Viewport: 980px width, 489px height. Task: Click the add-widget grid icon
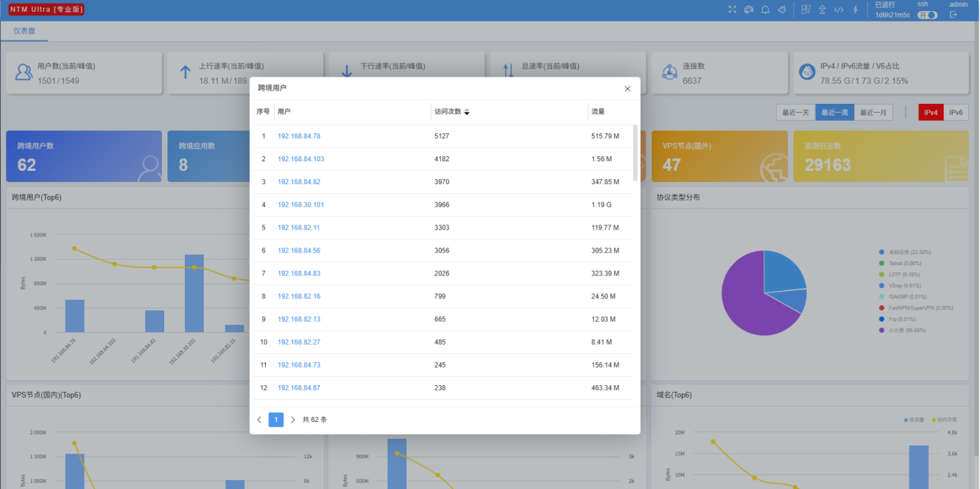coord(805,10)
